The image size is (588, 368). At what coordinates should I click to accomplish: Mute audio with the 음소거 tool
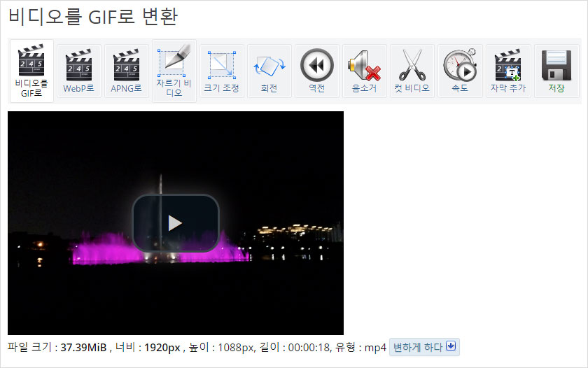[365, 71]
